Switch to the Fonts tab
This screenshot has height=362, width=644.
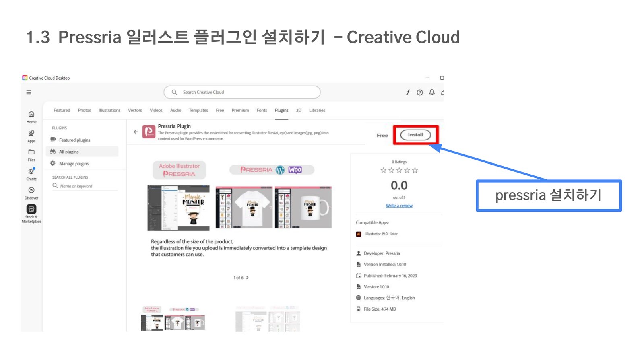(262, 110)
